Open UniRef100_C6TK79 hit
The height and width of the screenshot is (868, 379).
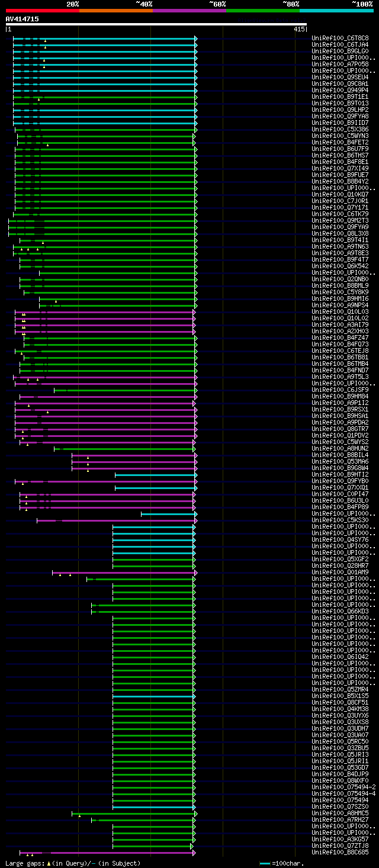point(341,214)
